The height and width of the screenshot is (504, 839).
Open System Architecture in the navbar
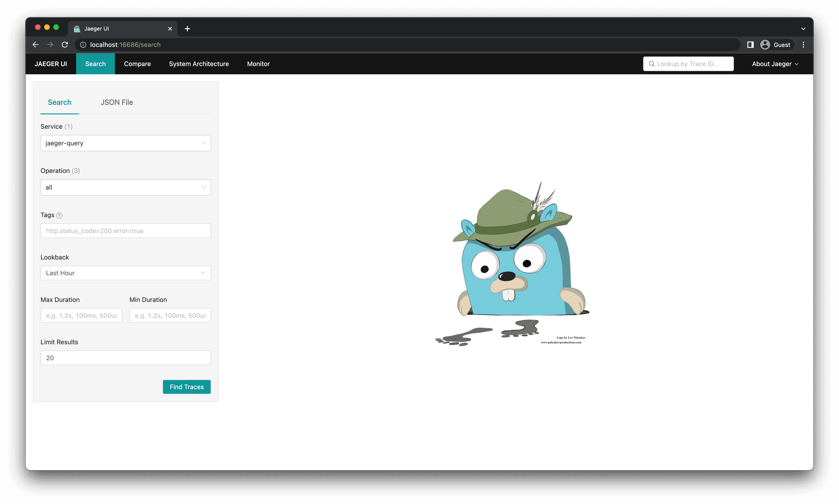(x=199, y=64)
